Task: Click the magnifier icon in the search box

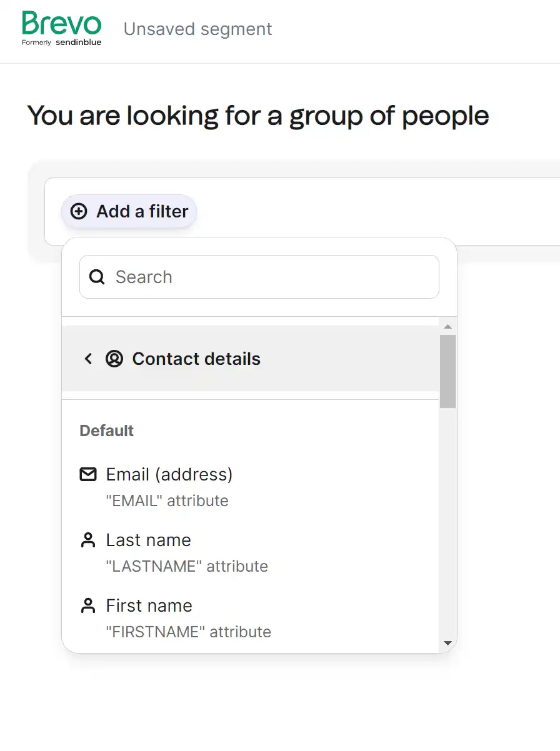Action: 97,277
